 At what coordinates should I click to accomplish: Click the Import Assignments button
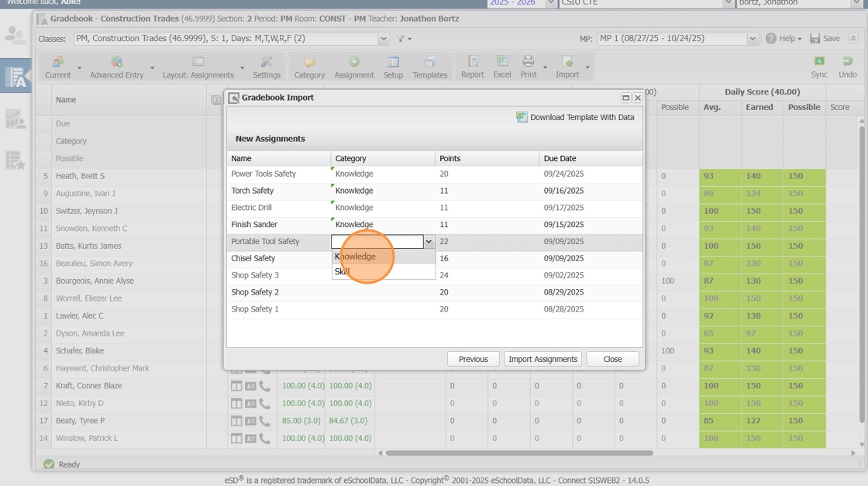pyautogui.click(x=542, y=359)
